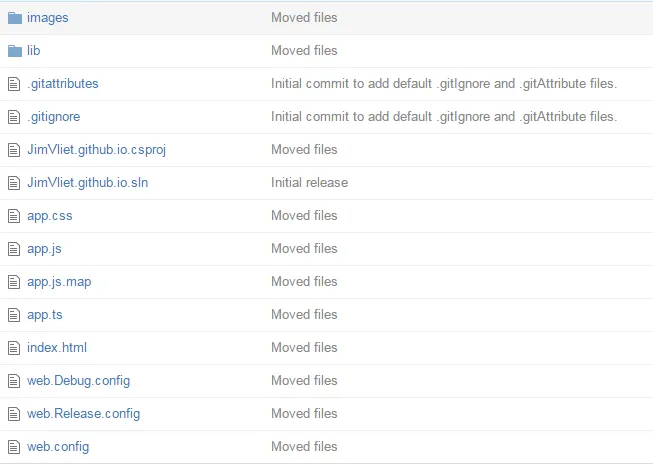Click the file icon beside index.html
This screenshot has width=653, height=465.
pyautogui.click(x=14, y=348)
